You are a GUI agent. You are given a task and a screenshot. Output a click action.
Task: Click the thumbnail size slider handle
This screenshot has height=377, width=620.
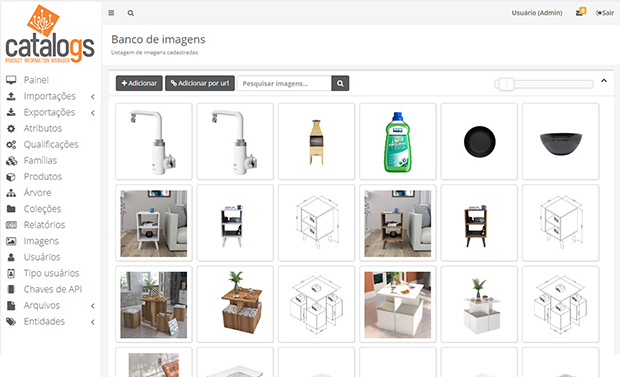[x=506, y=84]
